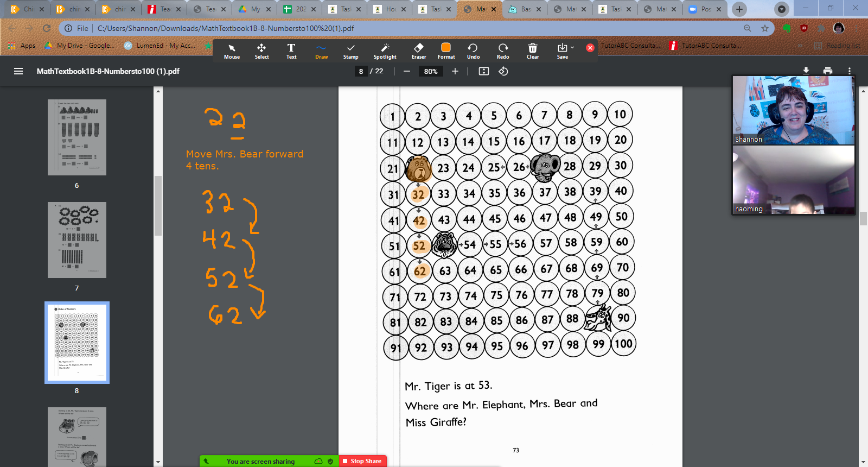868x467 pixels.
Task: Open PDF viewer more actions menu
Action: [850, 71]
